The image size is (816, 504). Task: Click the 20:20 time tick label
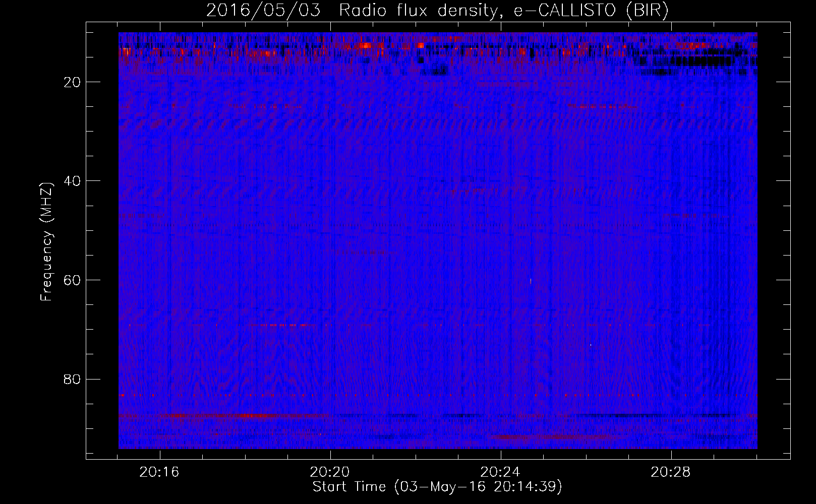tap(330, 472)
